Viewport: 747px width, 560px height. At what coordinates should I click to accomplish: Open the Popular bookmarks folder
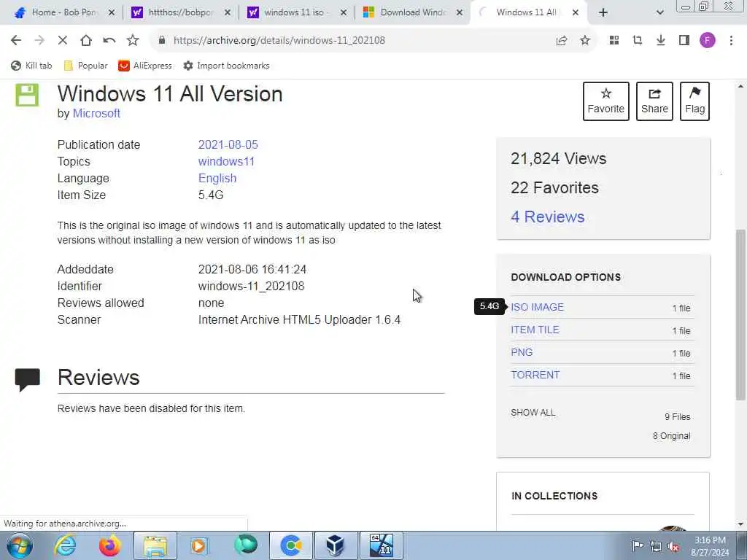tap(86, 66)
